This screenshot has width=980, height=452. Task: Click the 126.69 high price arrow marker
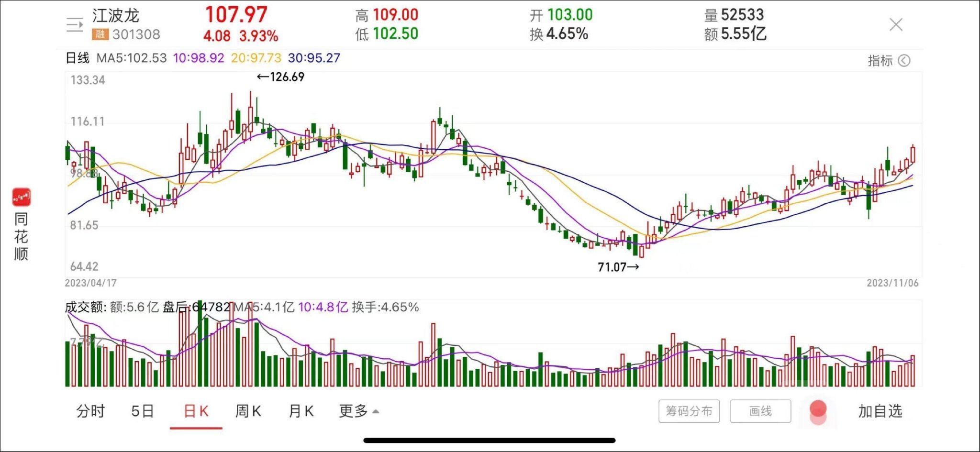coord(280,77)
